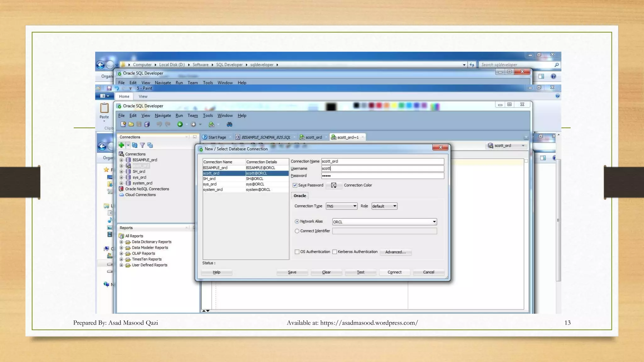Select the Connect Identifier radio button
This screenshot has width=644, height=362.
297,231
